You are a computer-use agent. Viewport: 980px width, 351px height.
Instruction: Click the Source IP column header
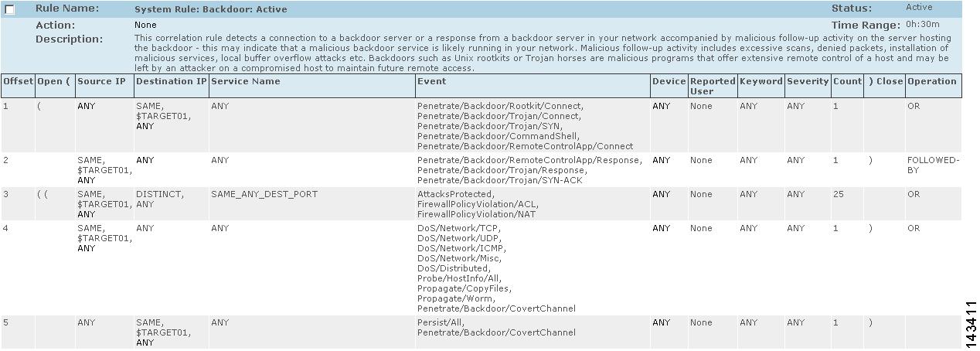(101, 81)
